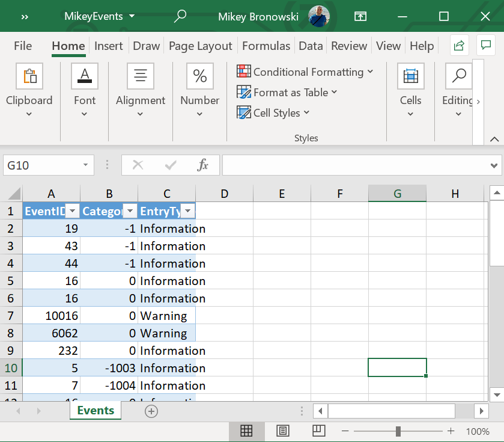This screenshot has width=504, height=442.
Task: Add a new sheet with plus button
Action: click(x=151, y=411)
